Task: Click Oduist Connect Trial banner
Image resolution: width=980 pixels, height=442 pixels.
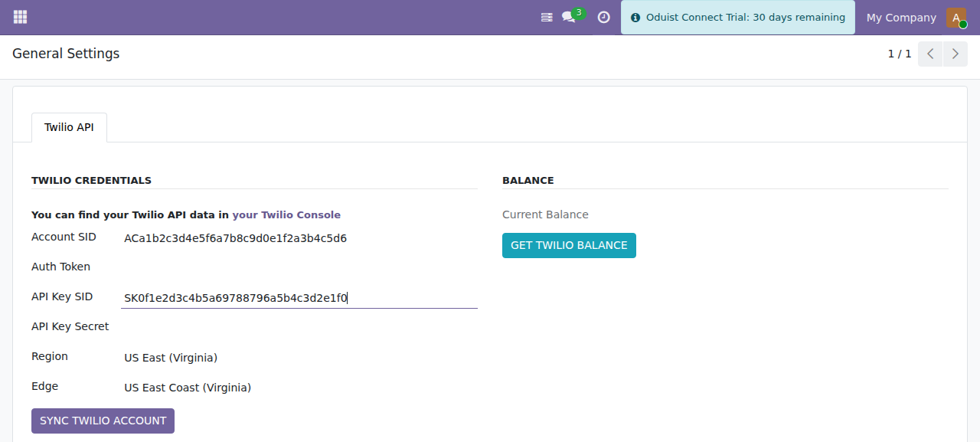Action: [x=737, y=18]
